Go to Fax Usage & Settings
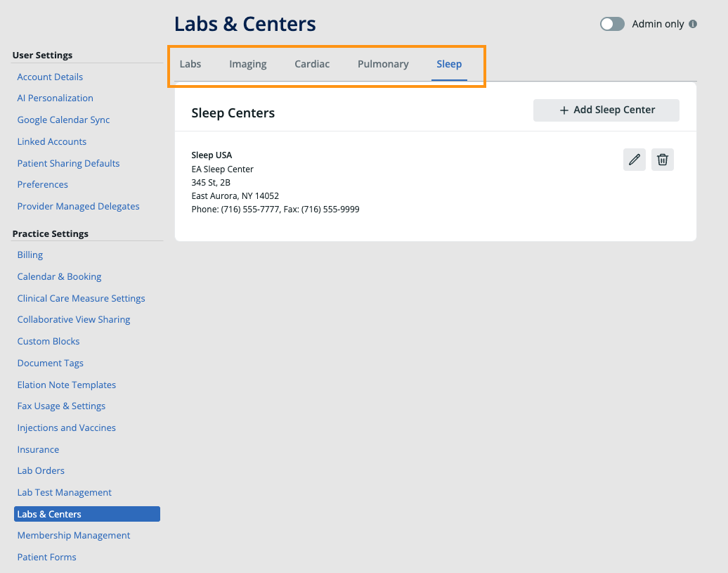The width and height of the screenshot is (728, 573). coord(61,406)
